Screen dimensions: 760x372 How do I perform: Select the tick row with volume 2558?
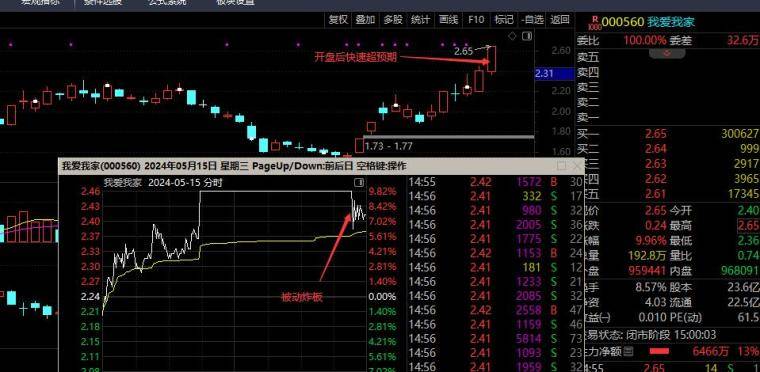point(494,310)
